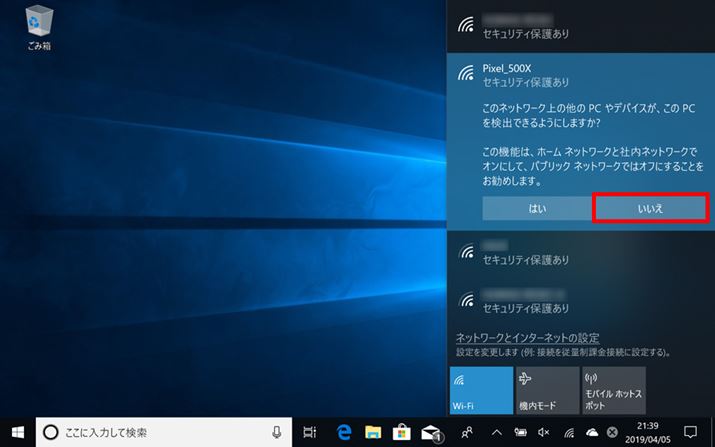Open File Explorer from the taskbar
This screenshot has width=715, height=447.
click(x=373, y=431)
